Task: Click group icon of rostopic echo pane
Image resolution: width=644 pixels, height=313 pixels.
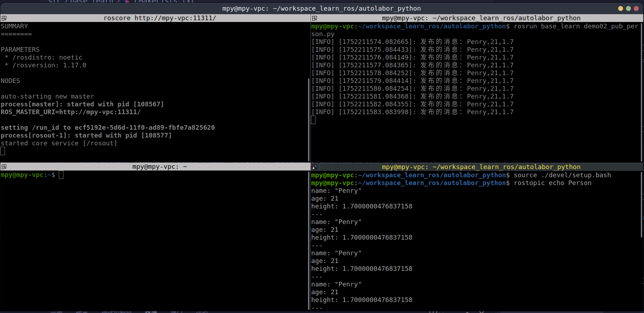Action: click(314, 167)
